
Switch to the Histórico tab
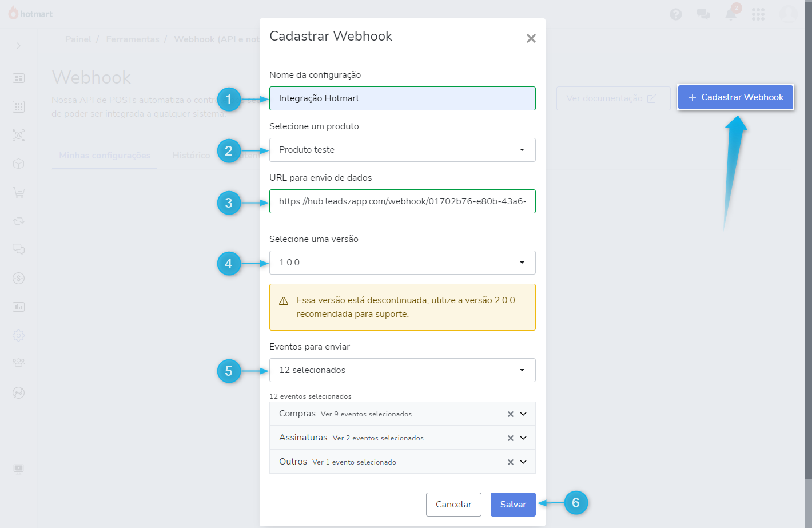tap(191, 156)
